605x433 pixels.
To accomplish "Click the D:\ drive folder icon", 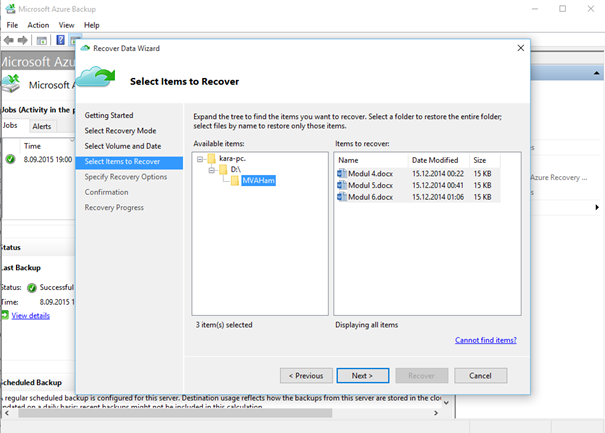I will (223, 169).
